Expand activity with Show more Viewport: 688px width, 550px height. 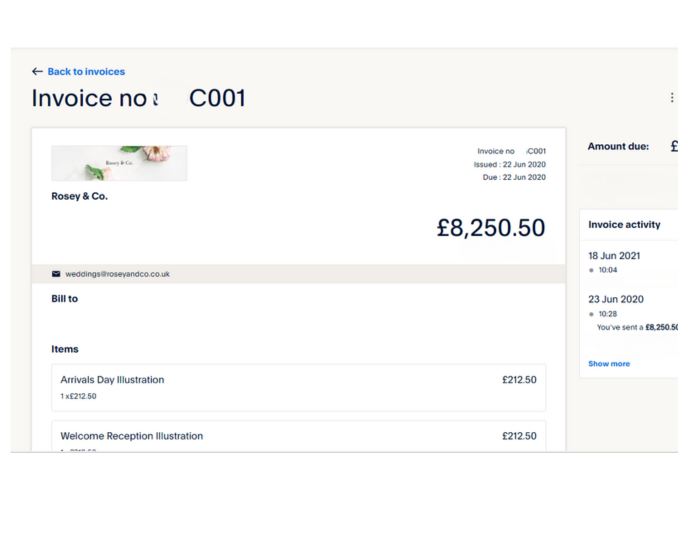click(x=609, y=363)
